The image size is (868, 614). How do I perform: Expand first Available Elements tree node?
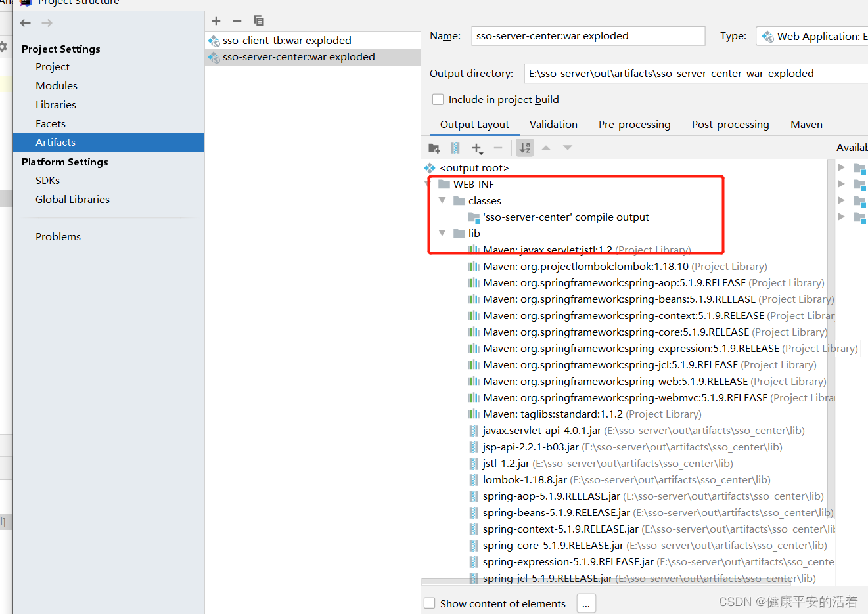click(x=841, y=167)
